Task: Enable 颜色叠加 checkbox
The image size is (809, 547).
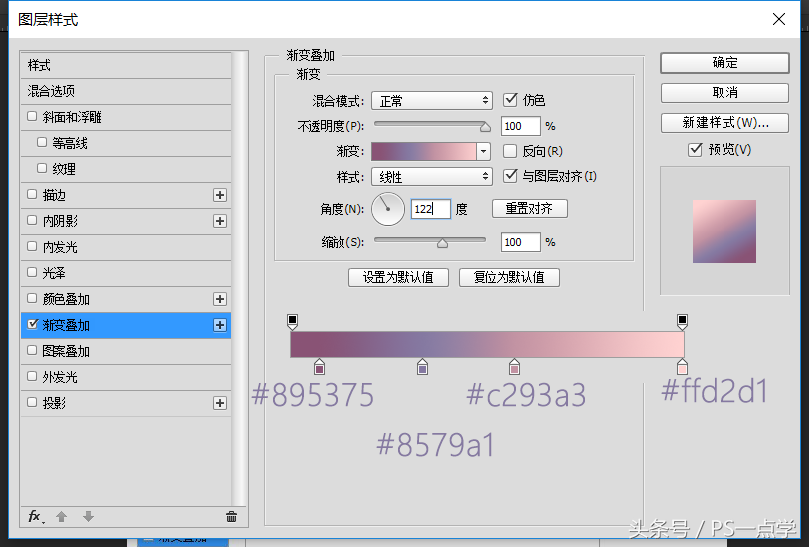Action: [32, 298]
